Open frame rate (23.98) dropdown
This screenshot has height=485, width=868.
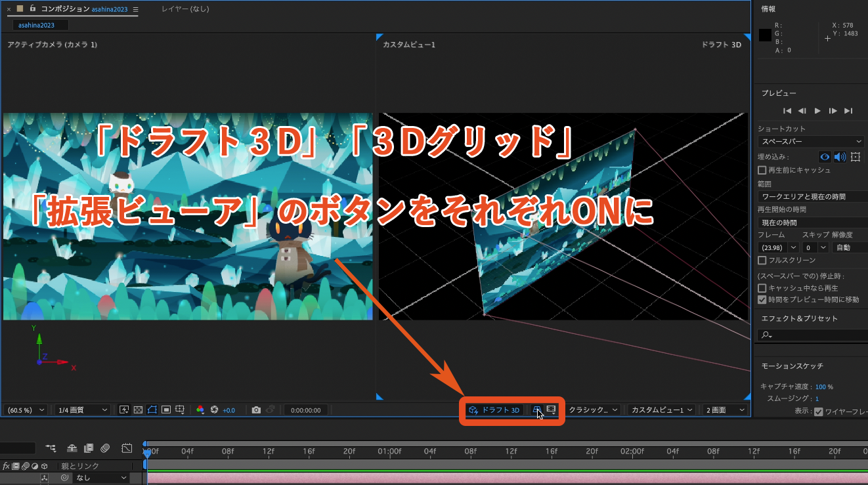(778, 247)
